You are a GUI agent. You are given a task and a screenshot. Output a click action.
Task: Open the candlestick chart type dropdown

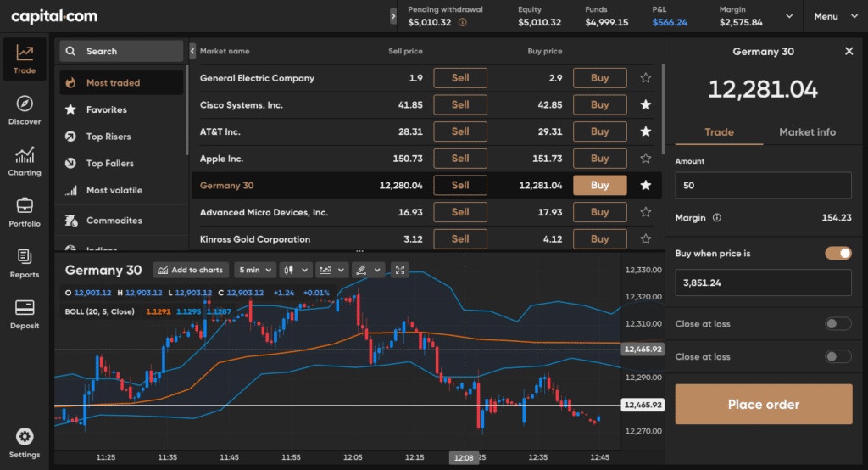[296, 270]
